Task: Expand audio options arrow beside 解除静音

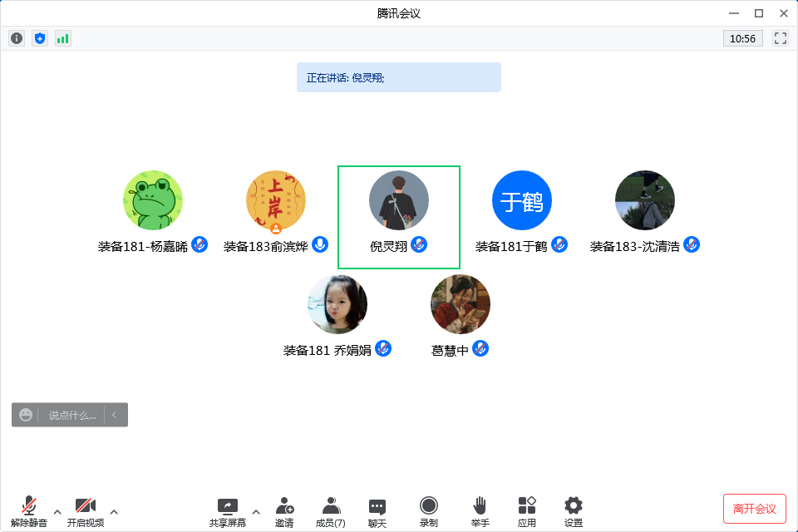Action: pos(57,512)
